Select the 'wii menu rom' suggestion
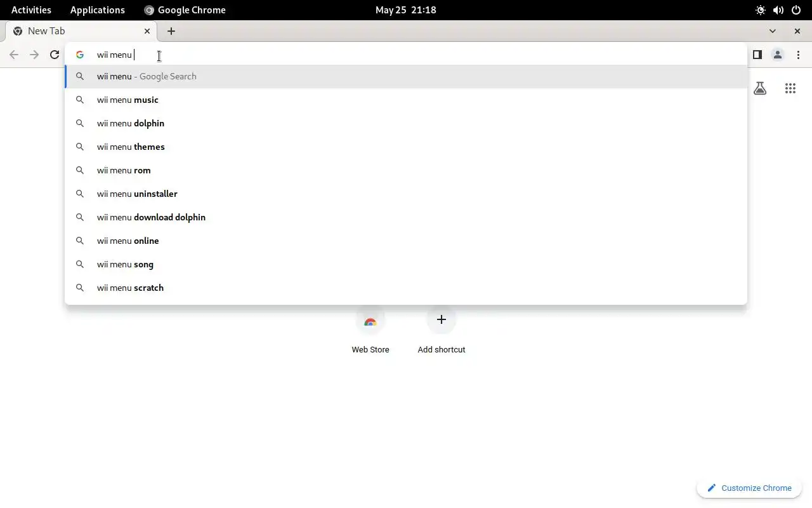Screen dimensions: 812x508 click(406, 170)
